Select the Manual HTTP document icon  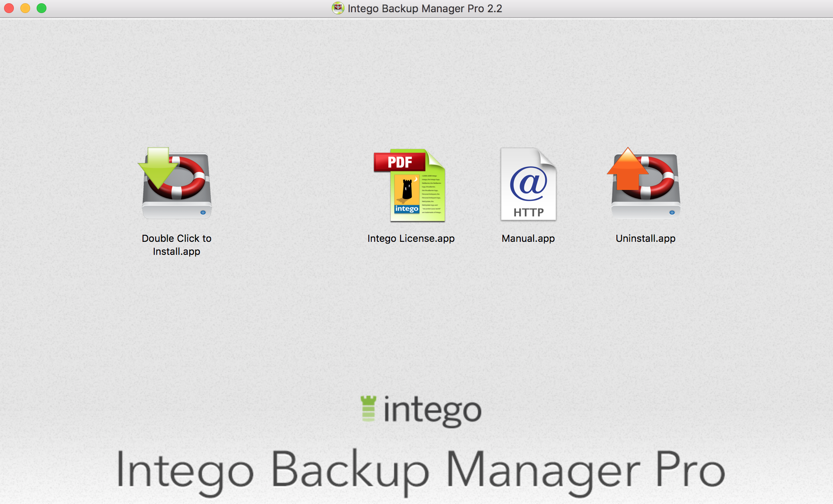[528, 184]
